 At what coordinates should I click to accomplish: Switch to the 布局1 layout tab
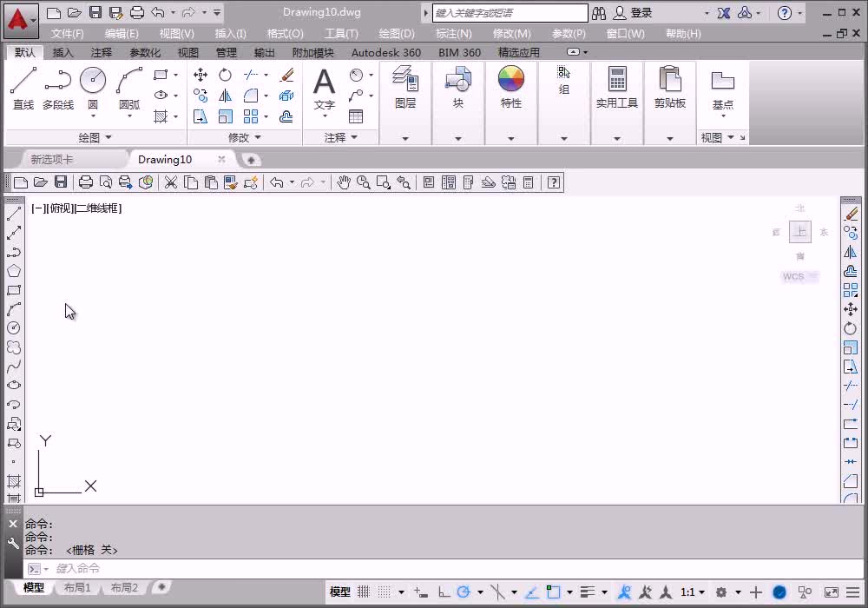pyautogui.click(x=77, y=587)
